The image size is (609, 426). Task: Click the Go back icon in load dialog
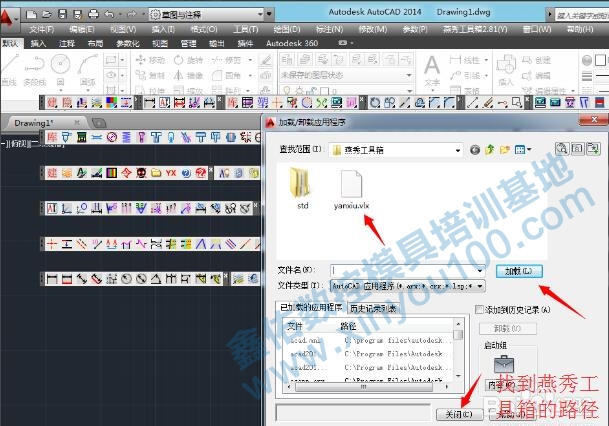tap(475, 150)
